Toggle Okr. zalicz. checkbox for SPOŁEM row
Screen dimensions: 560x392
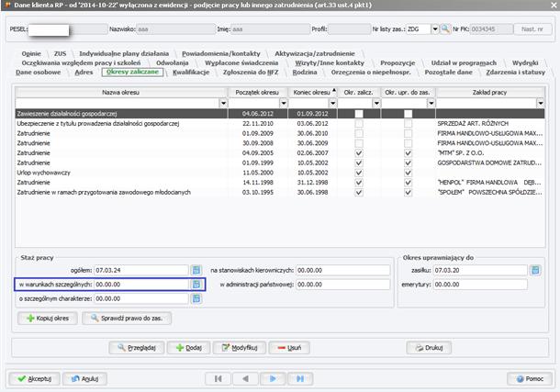[359, 193]
